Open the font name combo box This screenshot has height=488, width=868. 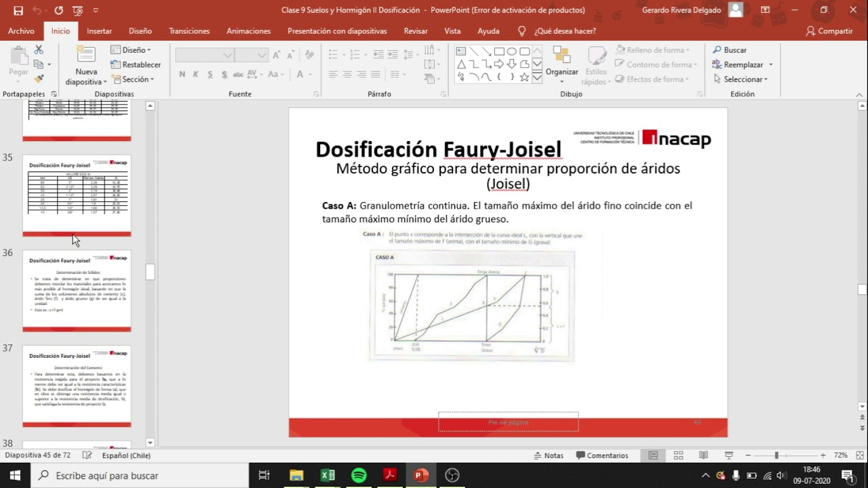click(x=205, y=55)
